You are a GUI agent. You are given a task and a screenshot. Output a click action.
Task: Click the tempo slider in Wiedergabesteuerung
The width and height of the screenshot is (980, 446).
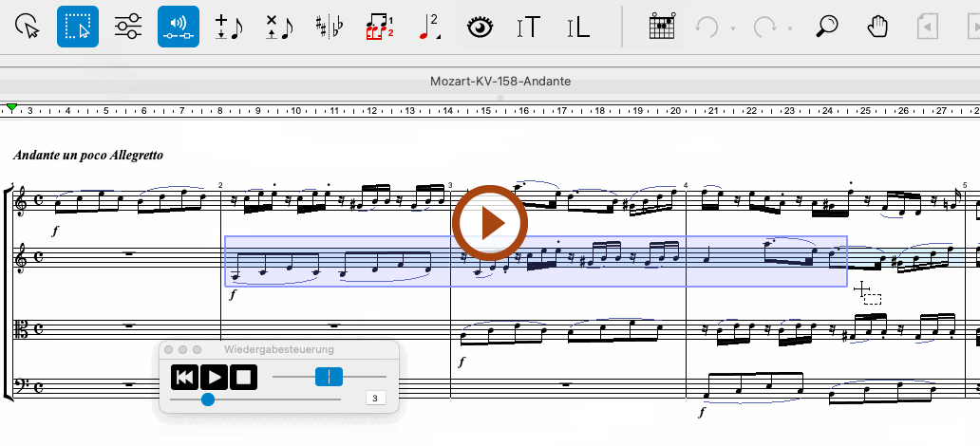(328, 377)
